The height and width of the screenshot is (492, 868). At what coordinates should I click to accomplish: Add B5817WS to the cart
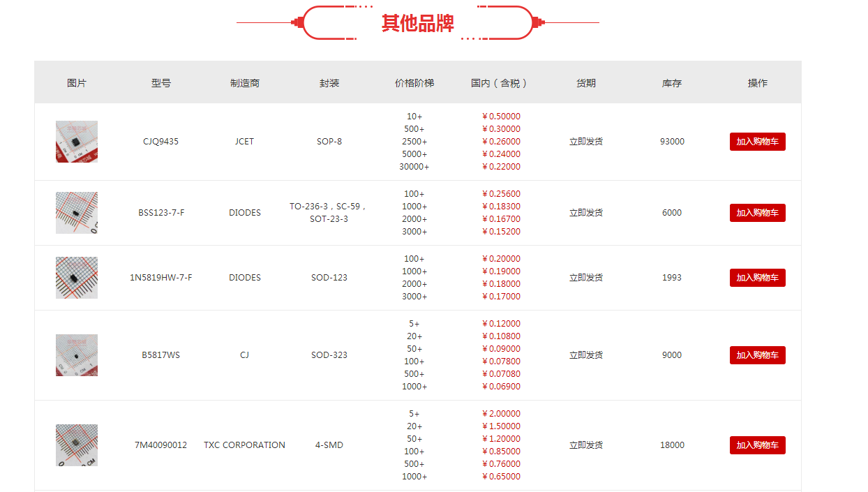[x=757, y=355]
